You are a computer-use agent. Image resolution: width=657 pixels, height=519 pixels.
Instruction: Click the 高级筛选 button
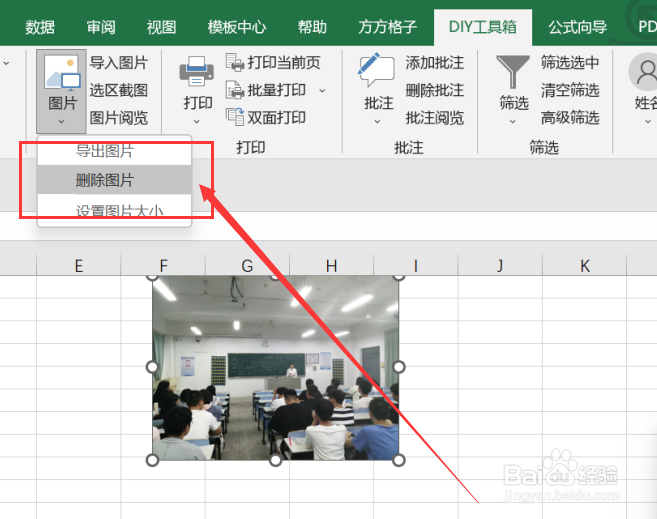click(x=570, y=117)
